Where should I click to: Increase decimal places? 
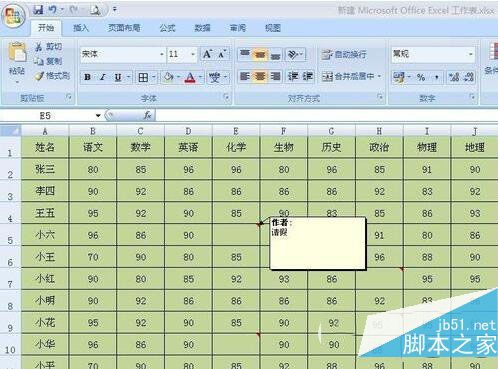click(x=454, y=77)
